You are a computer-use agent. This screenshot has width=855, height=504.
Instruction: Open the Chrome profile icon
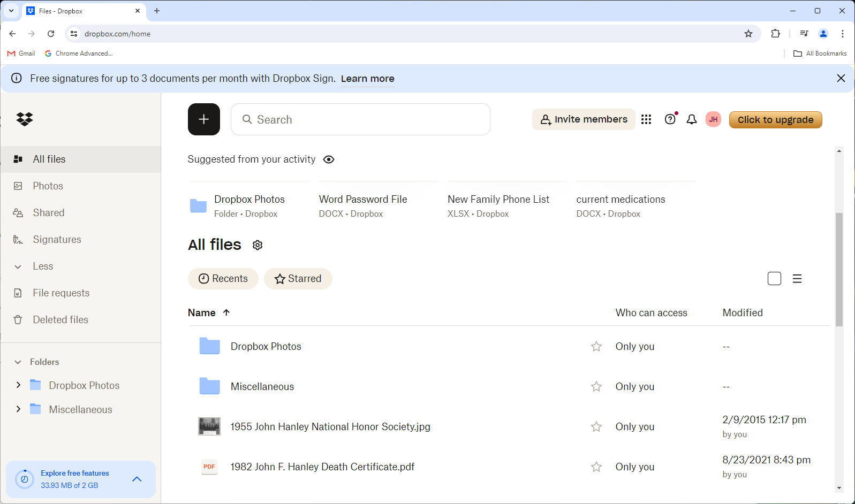tap(823, 34)
